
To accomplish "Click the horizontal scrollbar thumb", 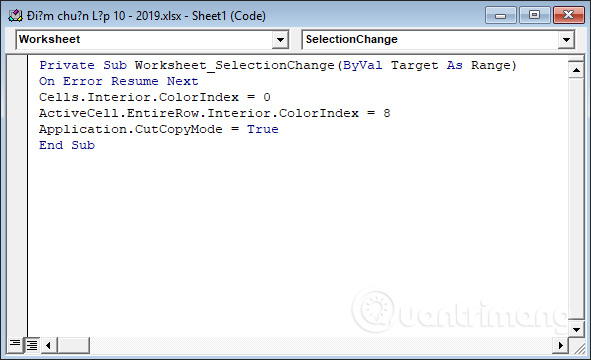I will (x=73, y=345).
